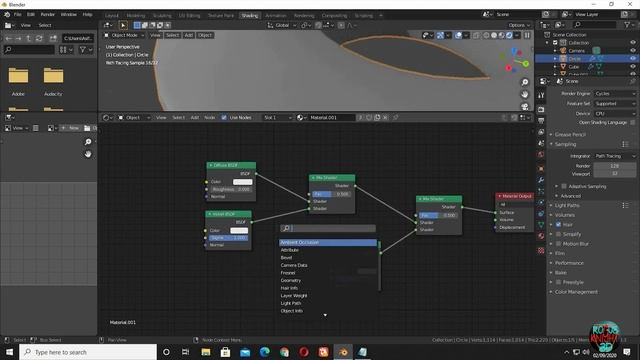
Task: Disable the Hair checkbox
Action: [558, 224]
